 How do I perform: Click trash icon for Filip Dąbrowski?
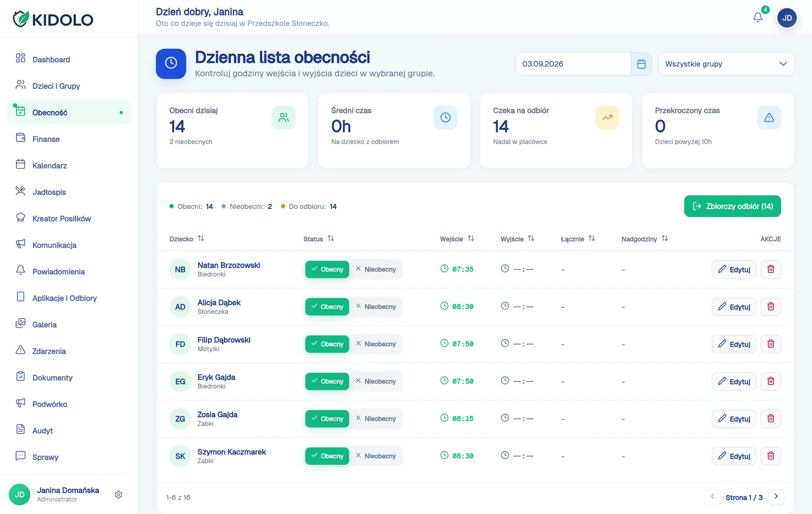(770, 344)
